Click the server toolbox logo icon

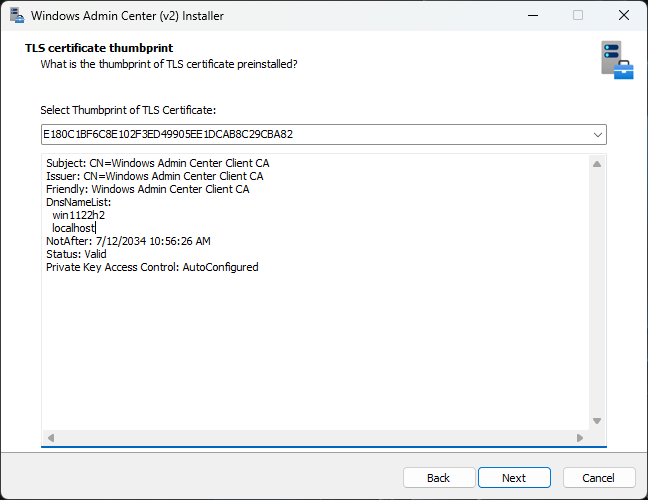pyautogui.click(x=617, y=60)
